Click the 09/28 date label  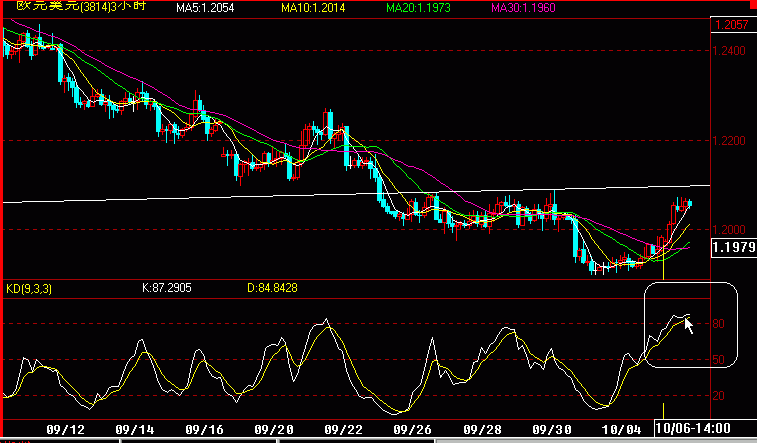(x=482, y=429)
